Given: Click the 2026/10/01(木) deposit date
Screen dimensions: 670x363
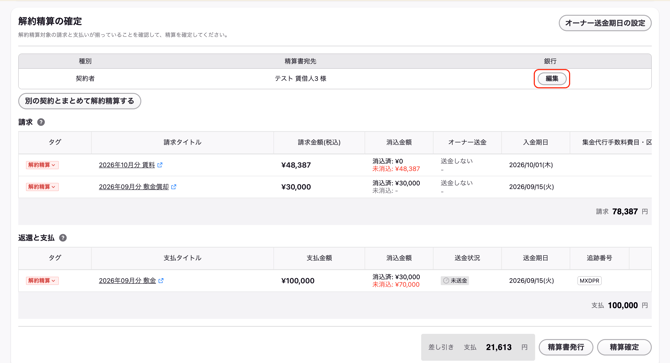Looking at the screenshot, I should point(531,165).
